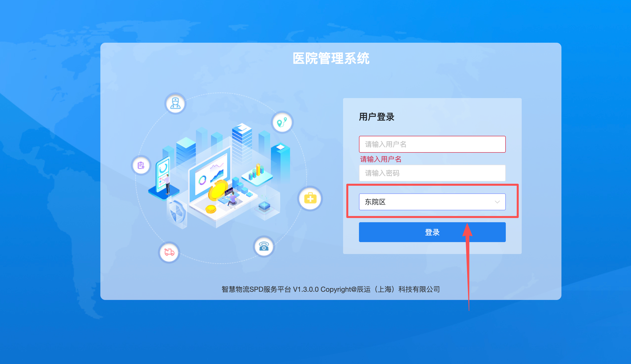Click the blue 登录 login button
This screenshot has height=364, width=631.
(x=432, y=232)
